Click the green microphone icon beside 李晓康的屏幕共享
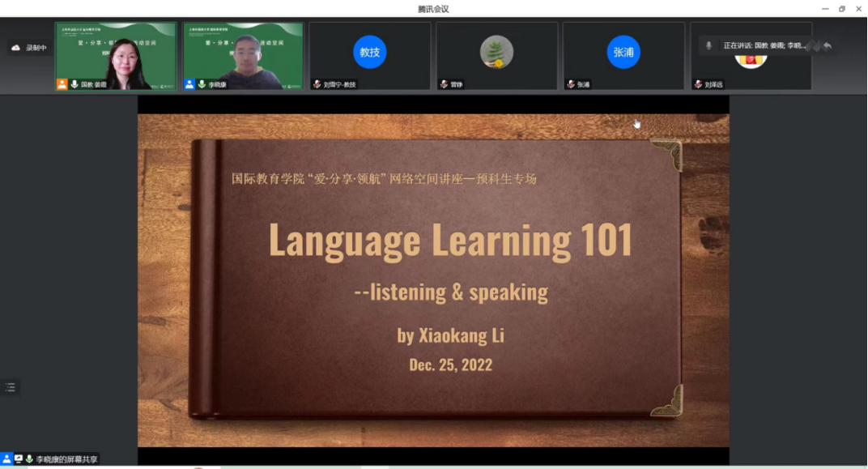Image resolution: width=868 pixels, height=469 pixels. pyautogui.click(x=30, y=459)
